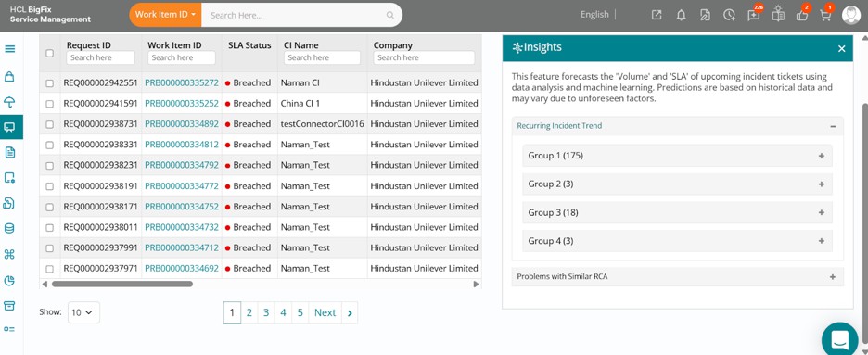Open the notifications bell icon
868x355 pixels.
click(681, 16)
